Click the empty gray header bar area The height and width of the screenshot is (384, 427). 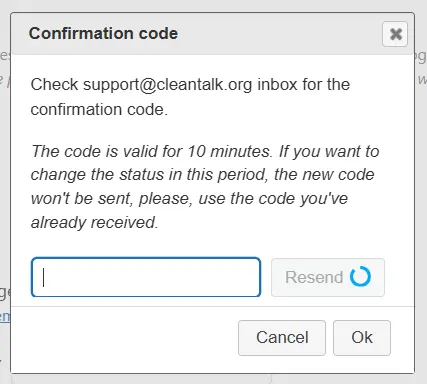pos(280,34)
